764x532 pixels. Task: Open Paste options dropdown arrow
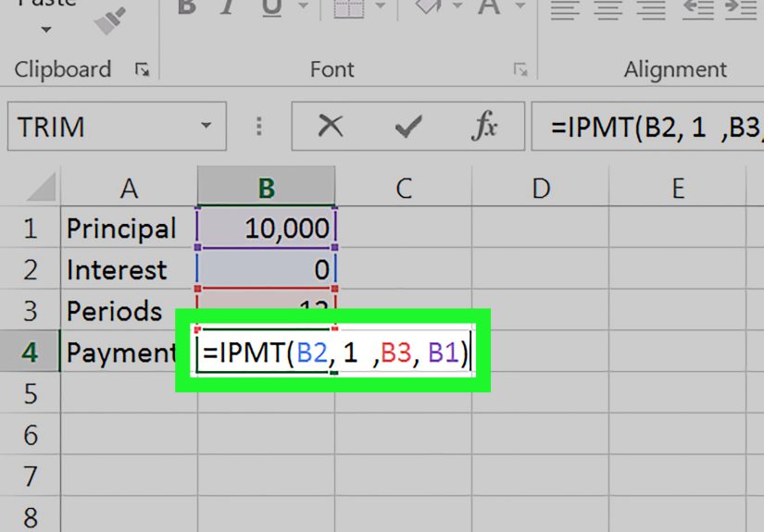pos(46,30)
